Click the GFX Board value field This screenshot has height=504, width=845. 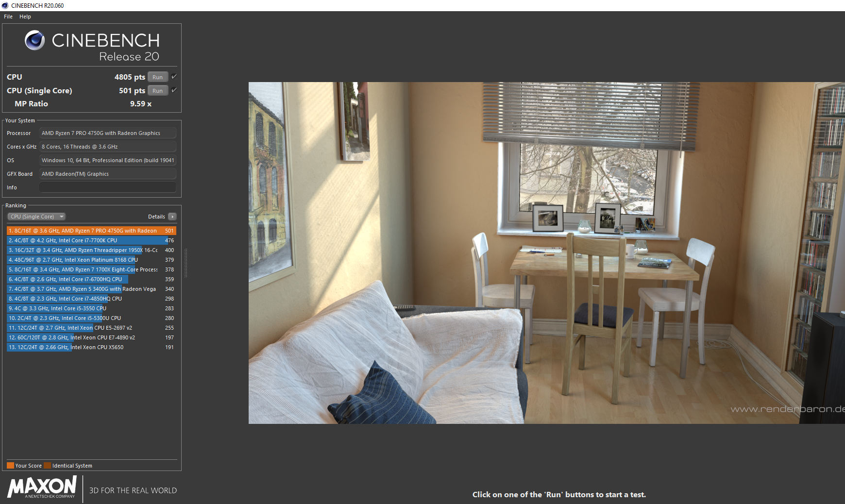click(108, 174)
